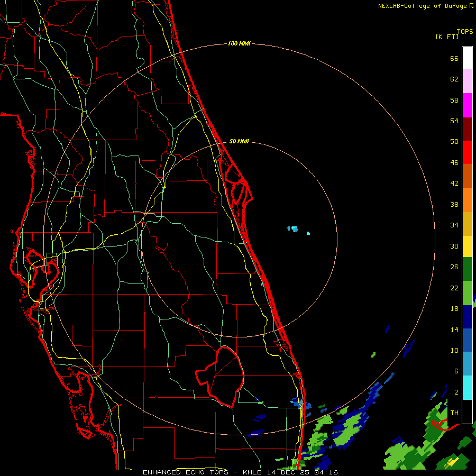Pick the medium blue 10 kft legend swatch

[x=467, y=340]
